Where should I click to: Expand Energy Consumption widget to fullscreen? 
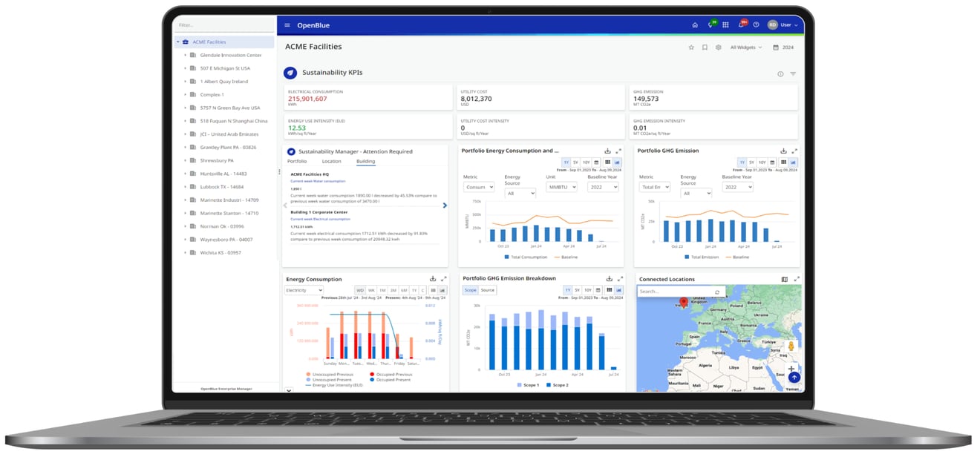(443, 279)
